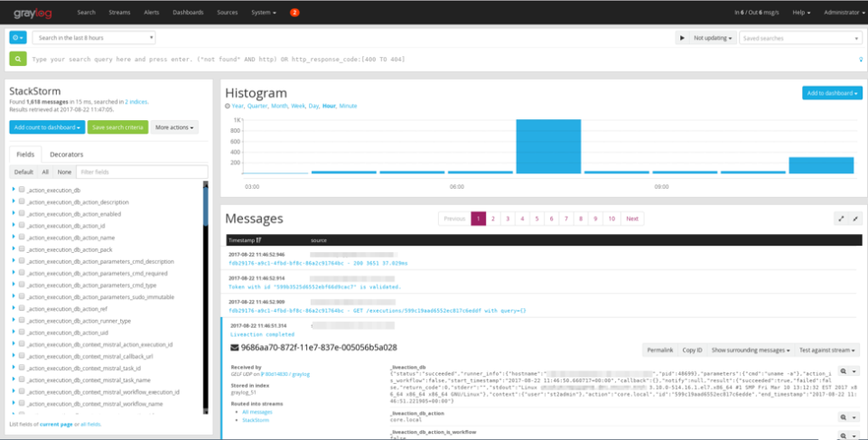Open the Administrator user menu
Viewport: 868px width, 440px height.
pyautogui.click(x=844, y=12)
